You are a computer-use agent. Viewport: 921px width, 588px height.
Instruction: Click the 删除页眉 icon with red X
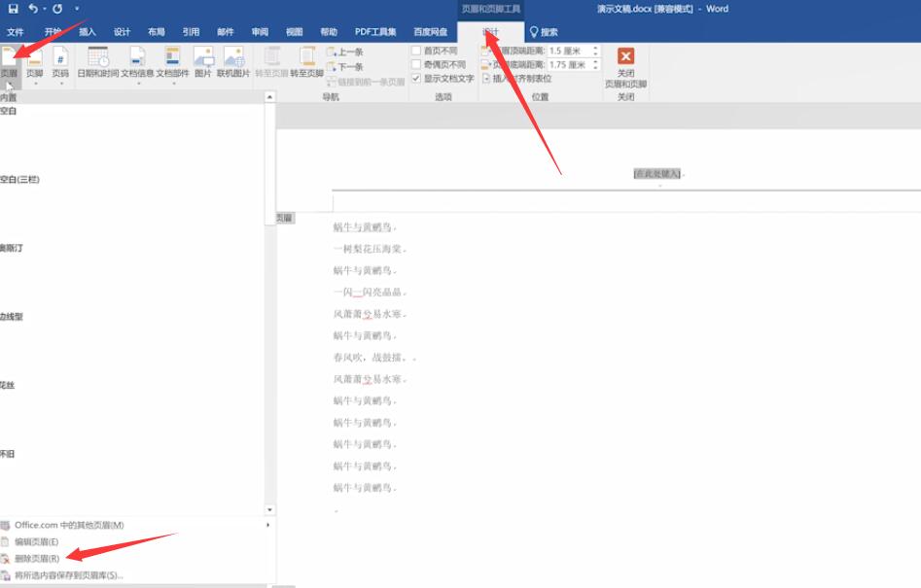(5, 558)
